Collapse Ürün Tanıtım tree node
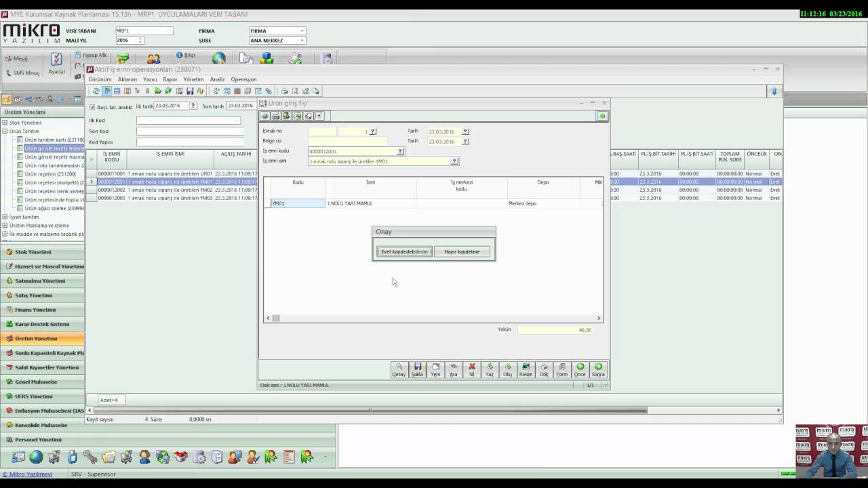 pos(5,131)
